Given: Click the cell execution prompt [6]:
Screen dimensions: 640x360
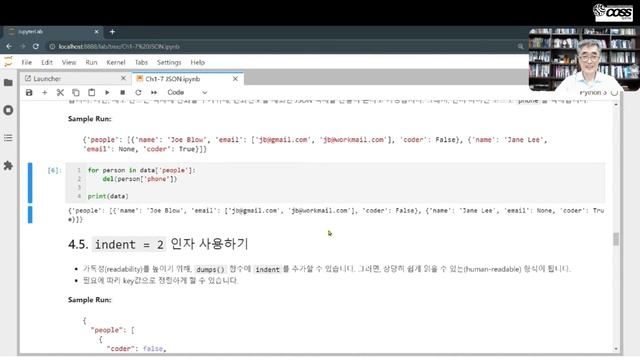Looking at the screenshot, I should click(54, 170).
